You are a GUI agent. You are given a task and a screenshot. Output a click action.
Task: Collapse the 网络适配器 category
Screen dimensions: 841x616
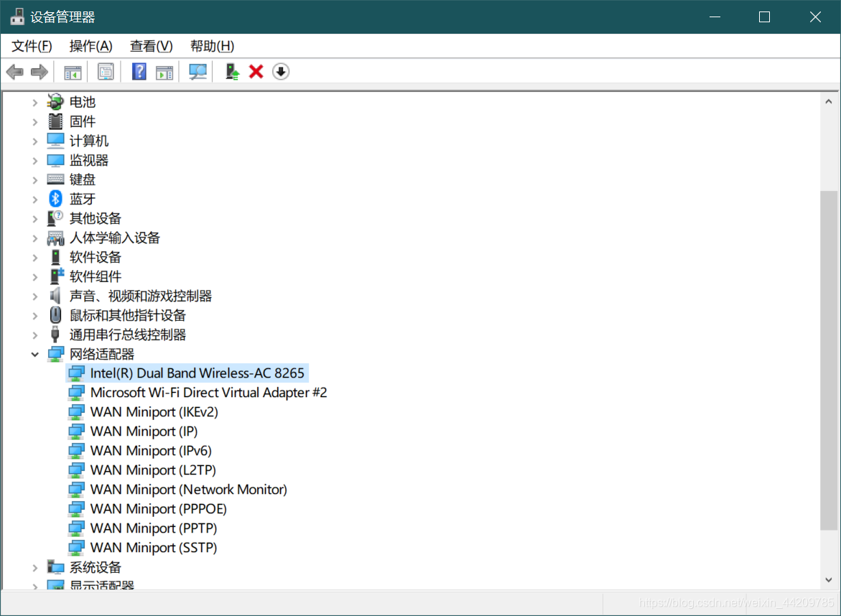click(35, 355)
